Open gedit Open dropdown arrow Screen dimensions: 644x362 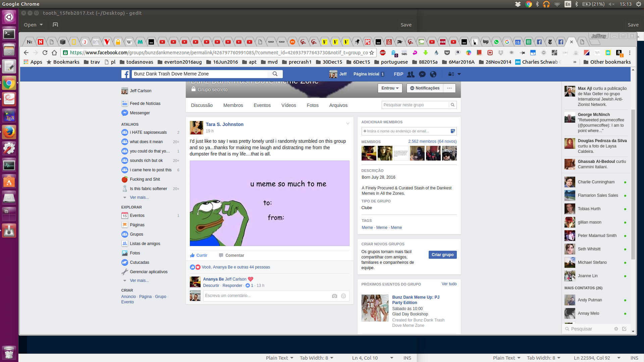point(41,25)
